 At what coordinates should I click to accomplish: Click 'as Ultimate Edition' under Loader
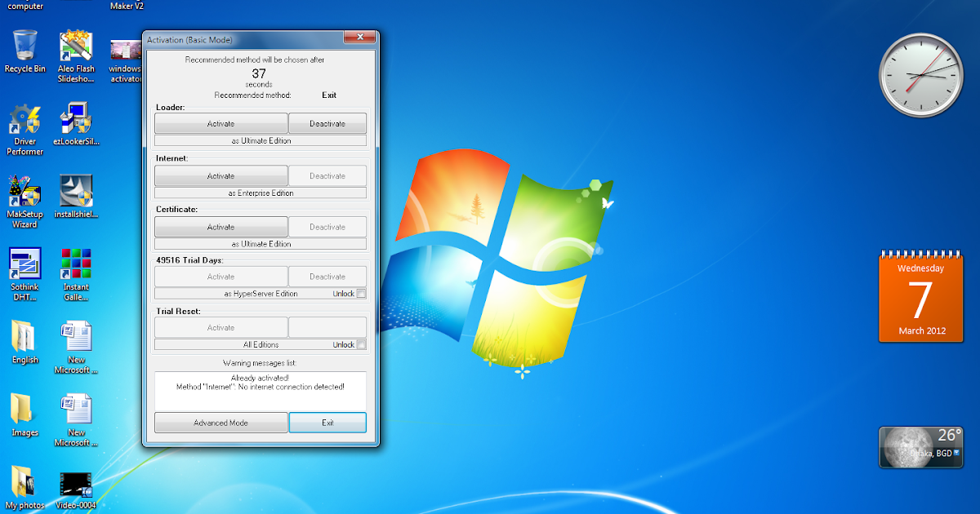pyautogui.click(x=261, y=140)
